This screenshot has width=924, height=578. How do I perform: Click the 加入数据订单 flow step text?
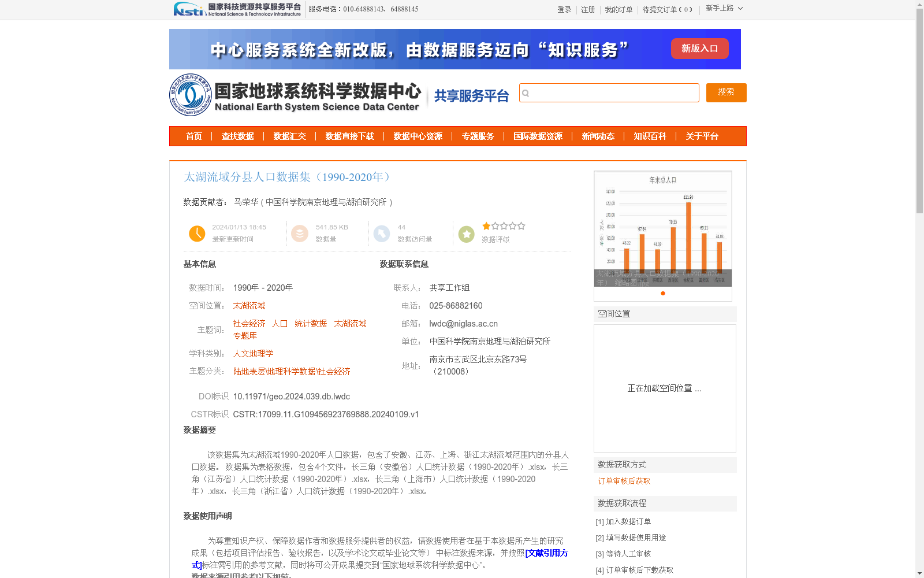(628, 521)
